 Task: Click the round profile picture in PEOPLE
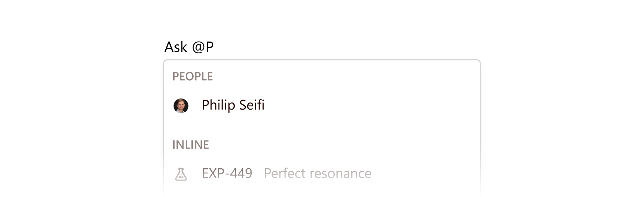coord(181,106)
